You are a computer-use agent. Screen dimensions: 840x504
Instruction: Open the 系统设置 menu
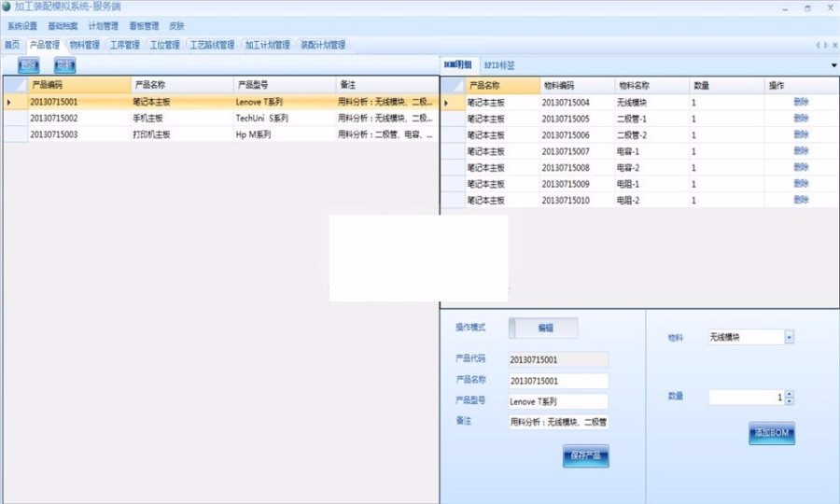pos(22,26)
